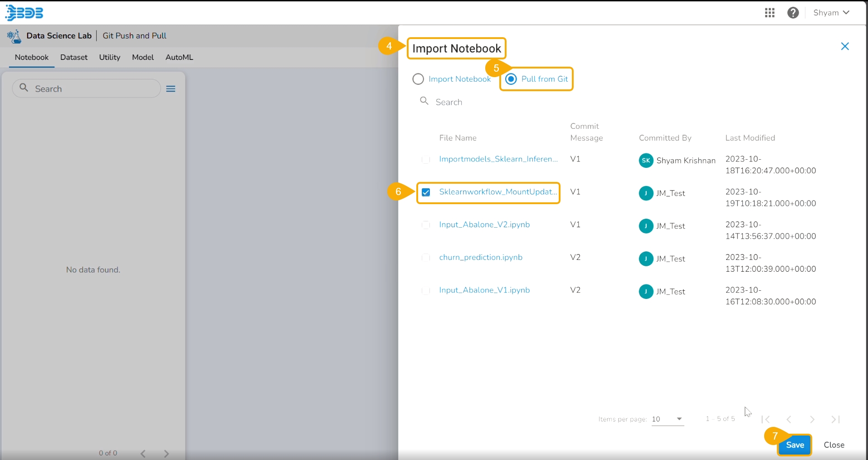Click the Committed By column header
The width and height of the screenshot is (868, 460).
(x=665, y=138)
